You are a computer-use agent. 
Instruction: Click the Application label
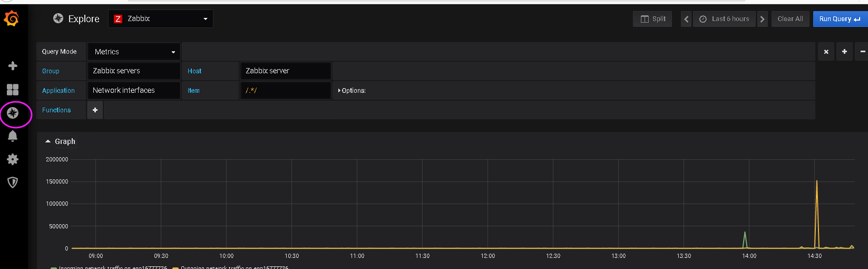click(58, 91)
